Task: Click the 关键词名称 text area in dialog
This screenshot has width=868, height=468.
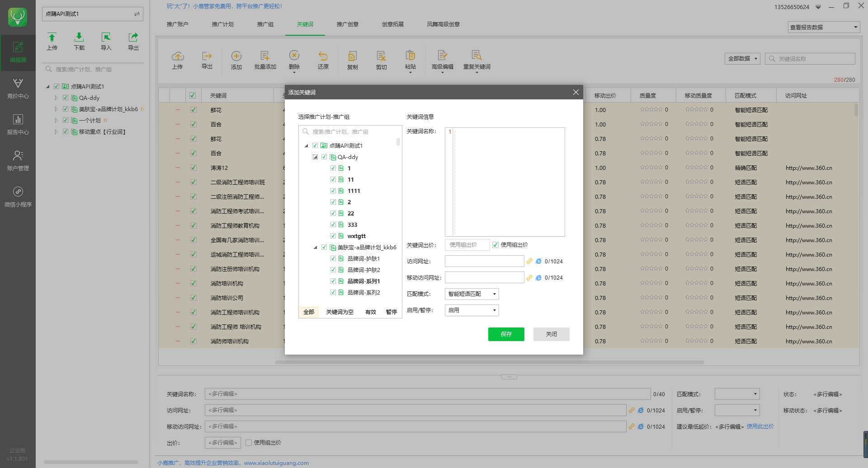Action: click(505, 182)
